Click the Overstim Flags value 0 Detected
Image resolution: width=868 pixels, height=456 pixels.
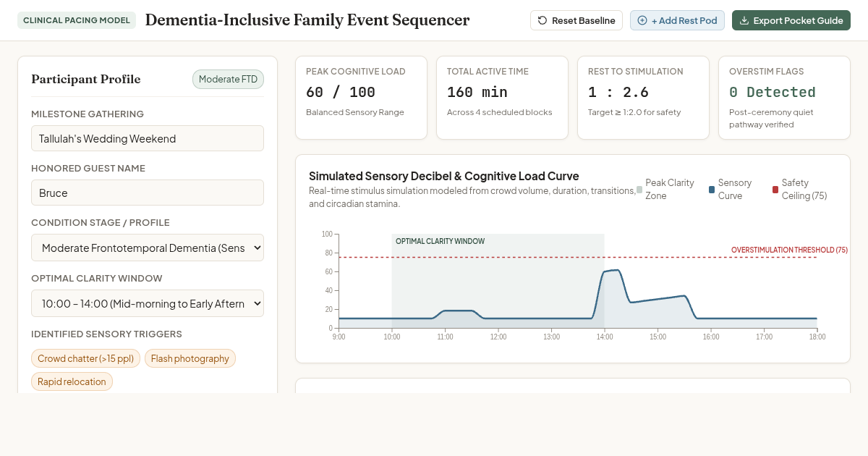(x=773, y=92)
